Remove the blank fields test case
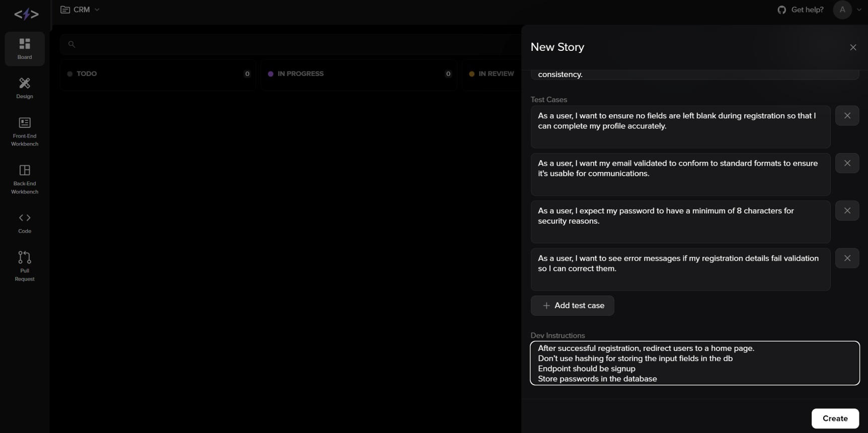The image size is (868, 433). click(x=847, y=116)
